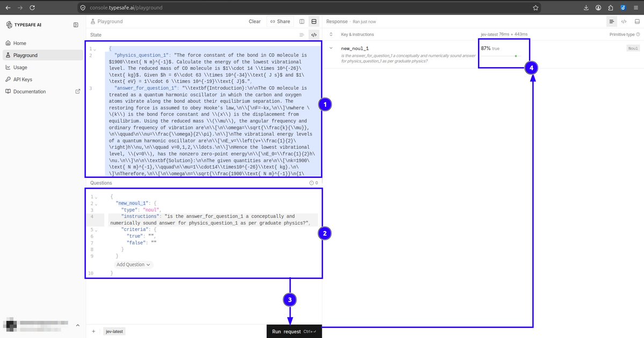Toggle State panel code view icon
644x338 pixels.
click(x=314, y=35)
